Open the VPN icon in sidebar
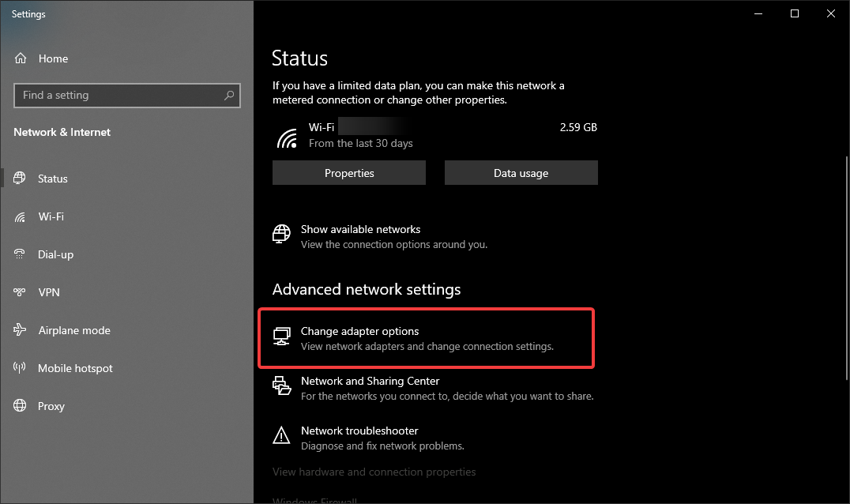850x504 pixels. click(x=21, y=292)
